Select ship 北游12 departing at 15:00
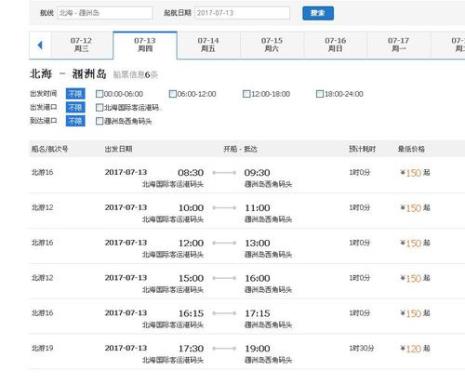This screenshot has width=465, height=384. (x=42, y=278)
